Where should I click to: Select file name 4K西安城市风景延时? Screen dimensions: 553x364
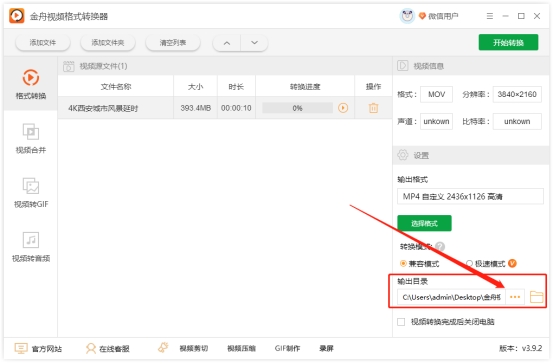pos(103,108)
